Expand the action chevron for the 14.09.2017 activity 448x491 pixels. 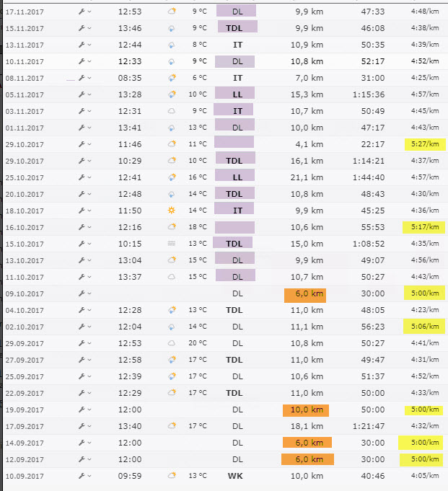click(89, 443)
